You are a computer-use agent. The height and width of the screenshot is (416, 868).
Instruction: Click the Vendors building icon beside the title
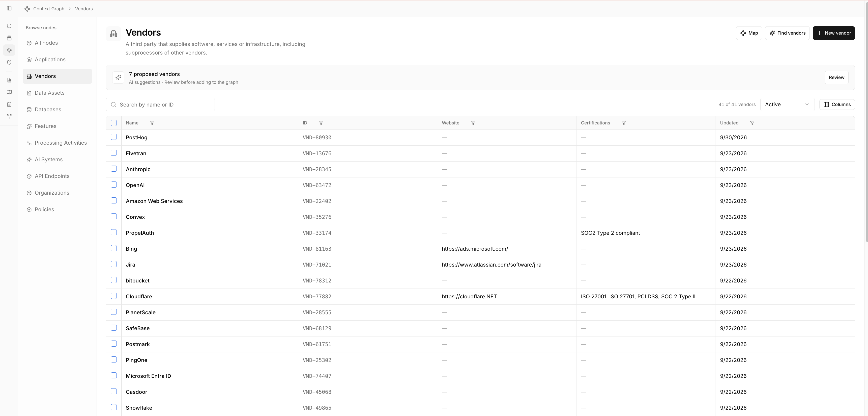[113, 34]
